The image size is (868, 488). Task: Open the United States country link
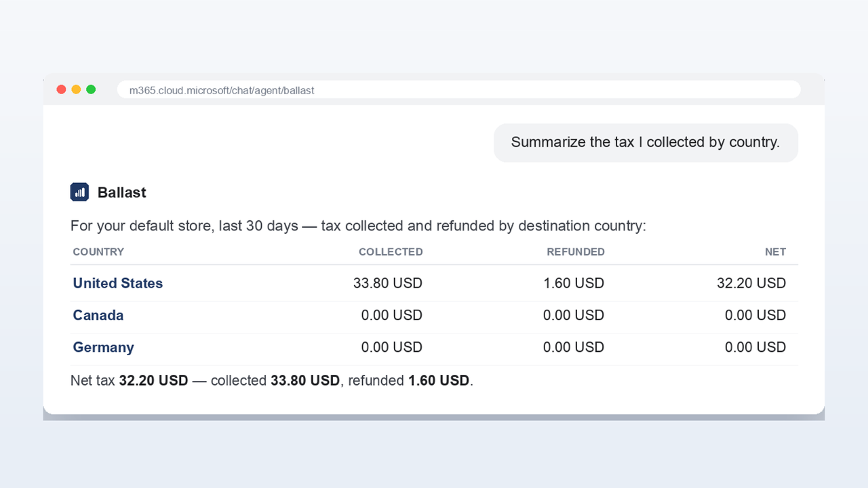(118, 283)
